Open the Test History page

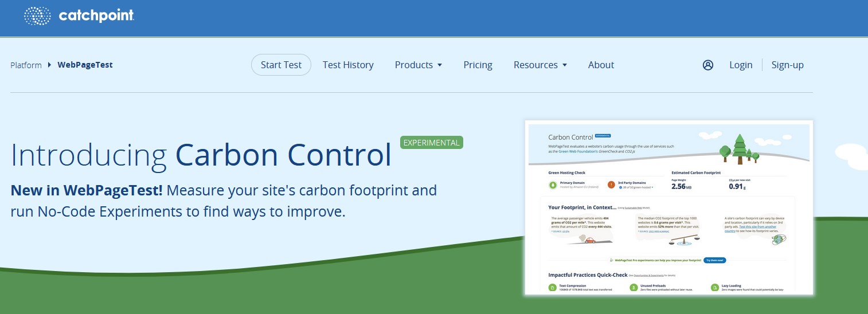tap(348, 65)
